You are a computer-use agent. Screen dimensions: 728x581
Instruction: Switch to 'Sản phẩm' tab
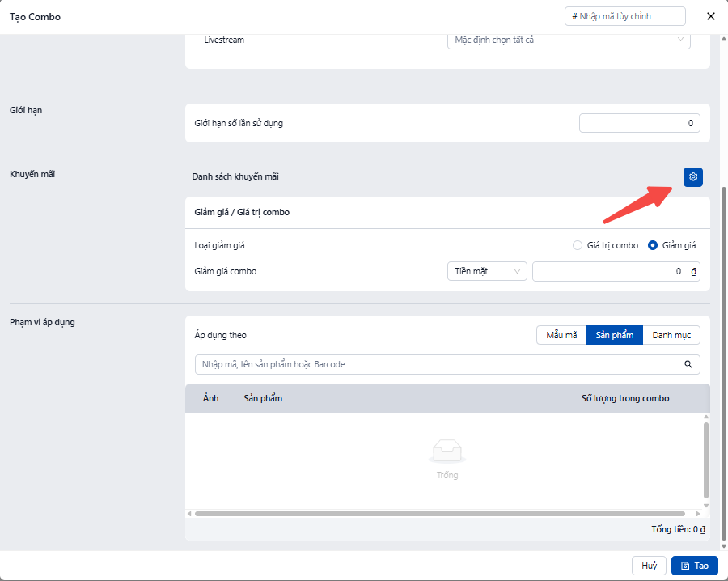pyautogui.click(x=614, y=335)
